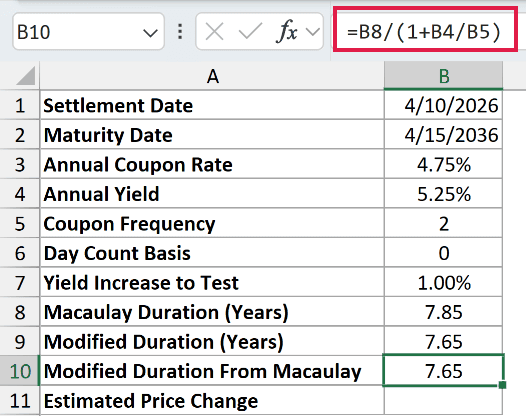526x416 pixels.
Task: Click the three-dot formula bar divider
Action: (x=180, y=32)
